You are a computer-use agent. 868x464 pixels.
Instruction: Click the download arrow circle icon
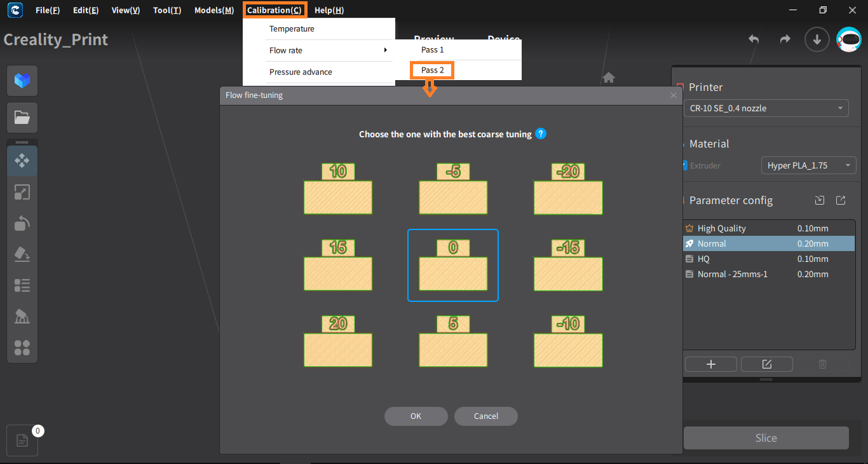817,39
